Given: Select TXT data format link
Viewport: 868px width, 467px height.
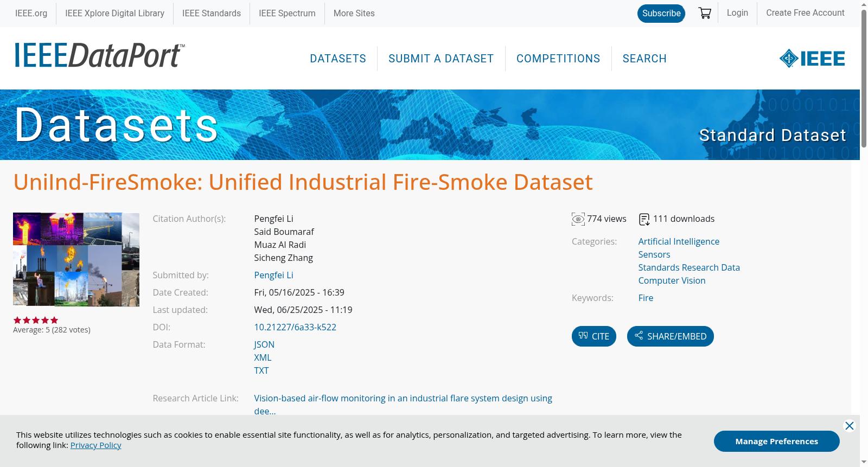Looking at the screenshot, I should [261, 370].
